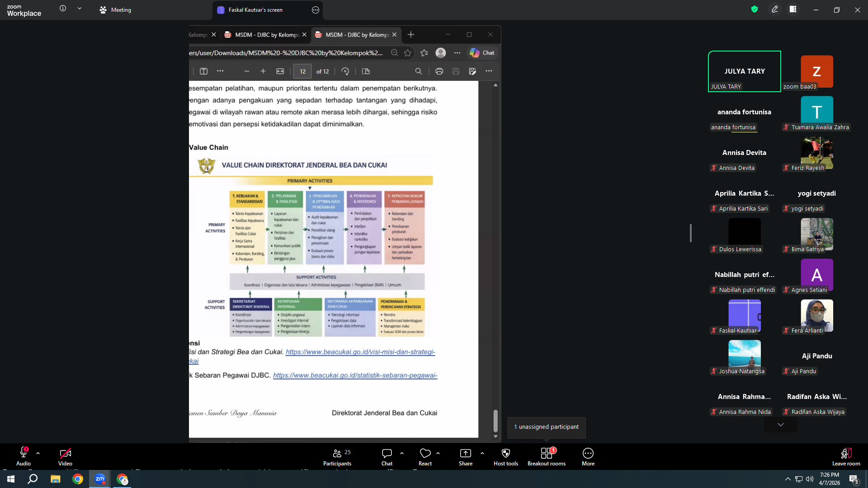Toggle PDF page view icon

(366, 71)
